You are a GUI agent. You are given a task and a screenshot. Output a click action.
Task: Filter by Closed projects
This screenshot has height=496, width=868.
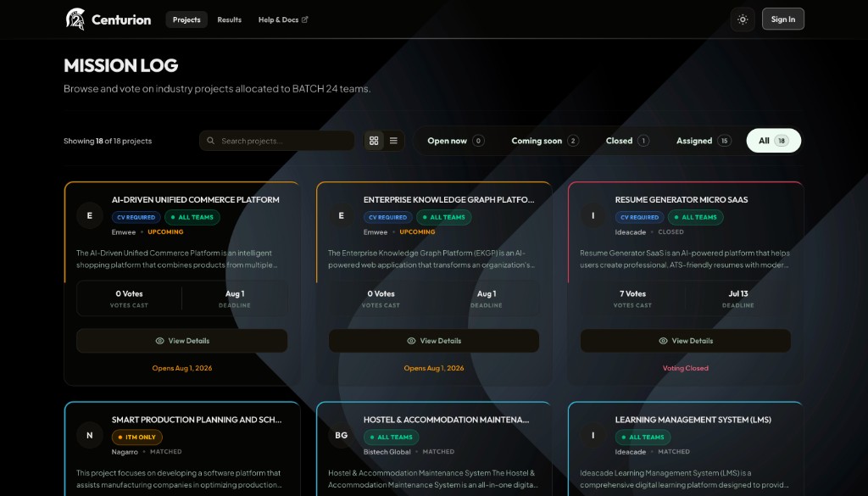coord(627,141)
